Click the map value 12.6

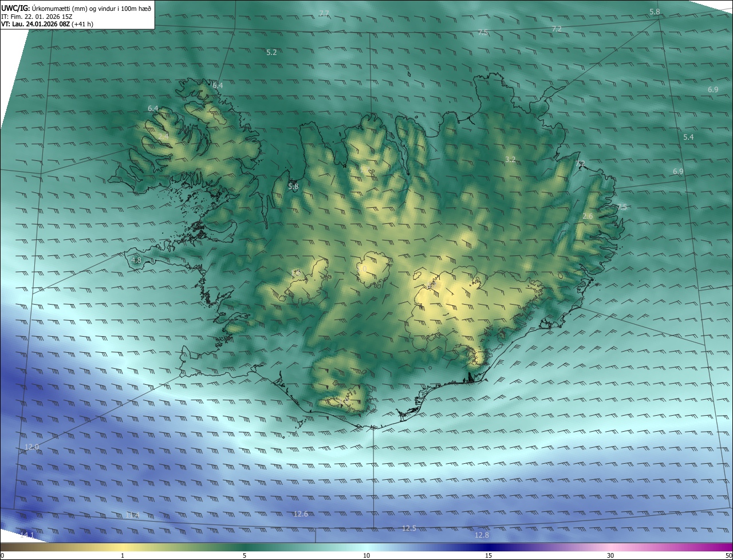point(301,514)
